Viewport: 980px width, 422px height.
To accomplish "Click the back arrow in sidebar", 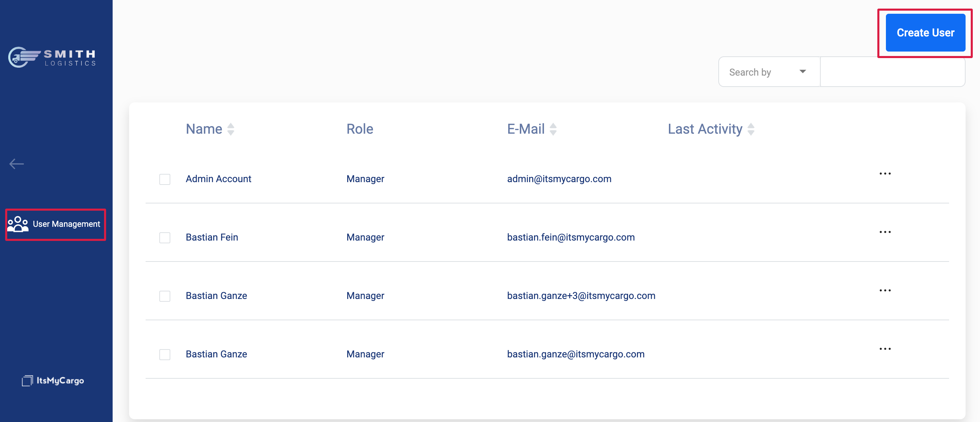I will [x=16, y=164].
